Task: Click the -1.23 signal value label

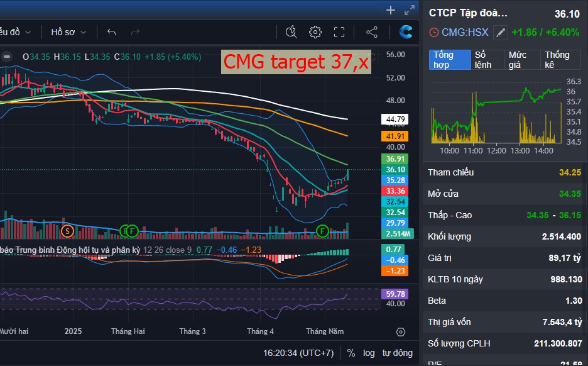Action: click(x=395, y=270)
